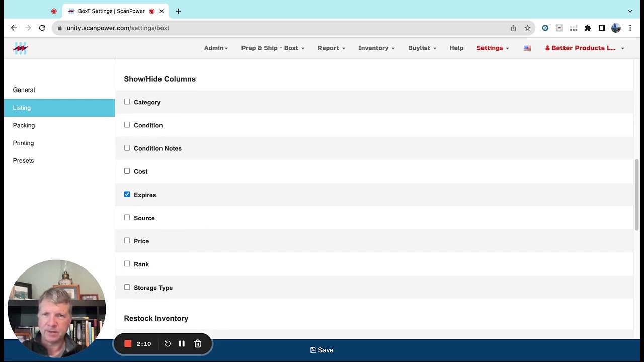The image size is (644, 362).
Task: Pause the recording
Action: pyautogui.click(x=182, y=344)
